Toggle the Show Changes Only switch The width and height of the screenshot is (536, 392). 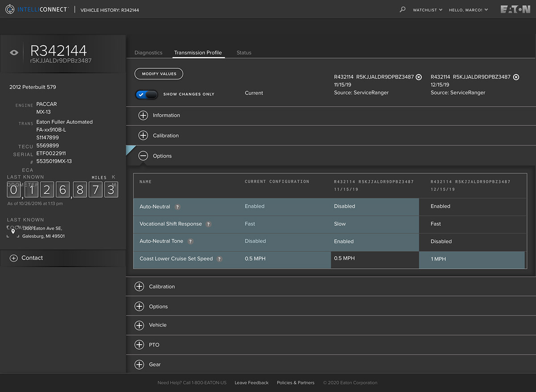click(x=147, y=95)
